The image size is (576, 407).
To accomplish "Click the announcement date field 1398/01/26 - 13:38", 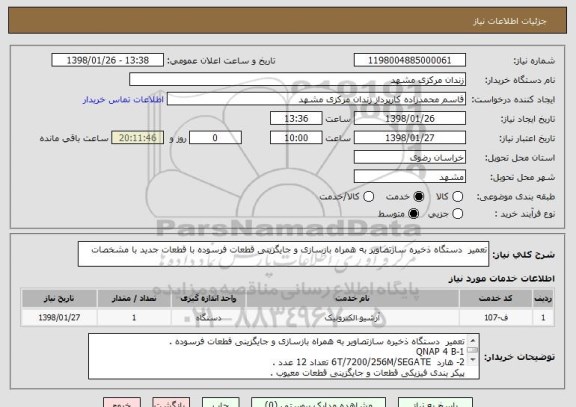I will pos(108,60).
